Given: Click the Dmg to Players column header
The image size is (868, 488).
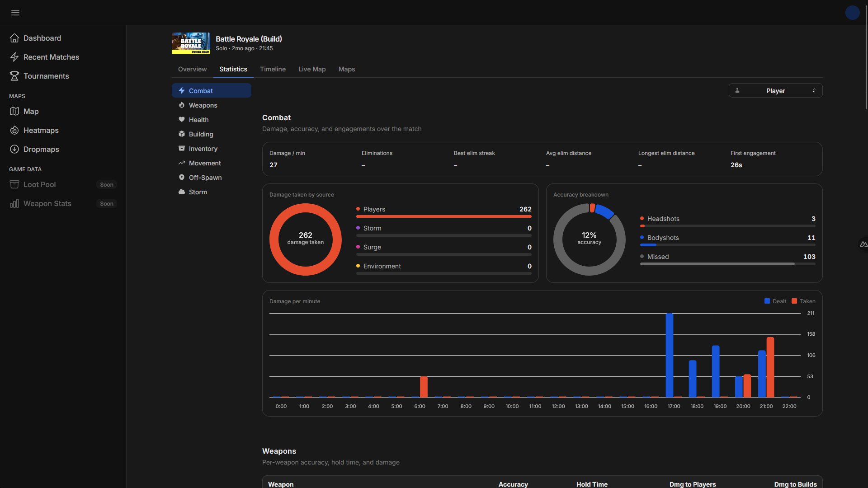Looking at the screenshot, I should (x=693, y=484).
